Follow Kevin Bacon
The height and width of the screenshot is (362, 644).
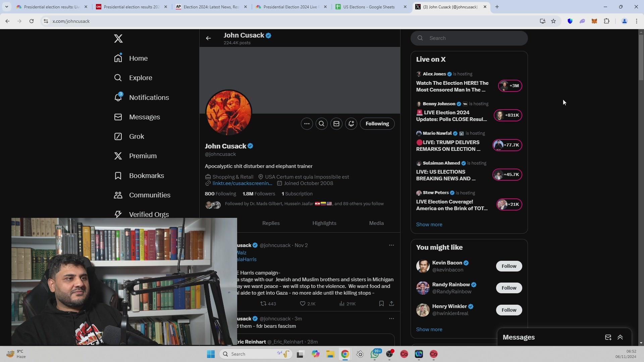click(x=509, y=266)
